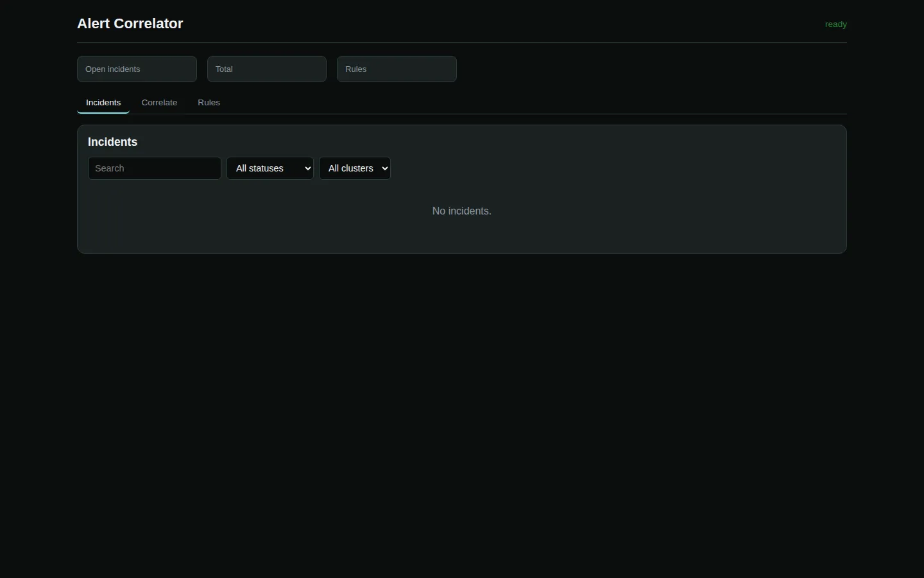Focus the incidents Search field
Image resolution: width=924 pixels, height=578 pixels.
(x=155, y=168)
